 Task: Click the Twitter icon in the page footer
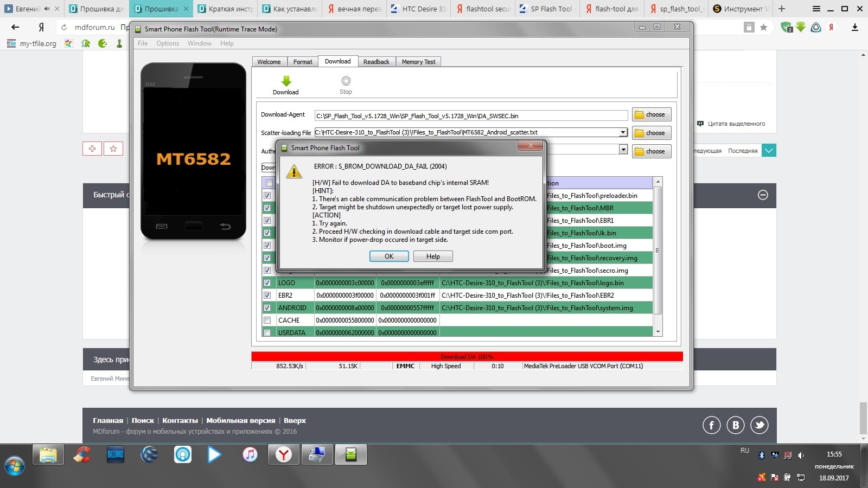click(759, 425)
